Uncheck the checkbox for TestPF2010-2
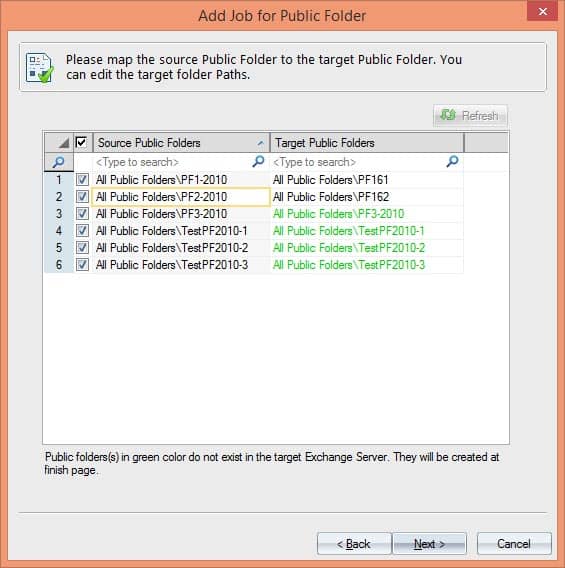Screen dimensions: 565x568 coord(82,247)
